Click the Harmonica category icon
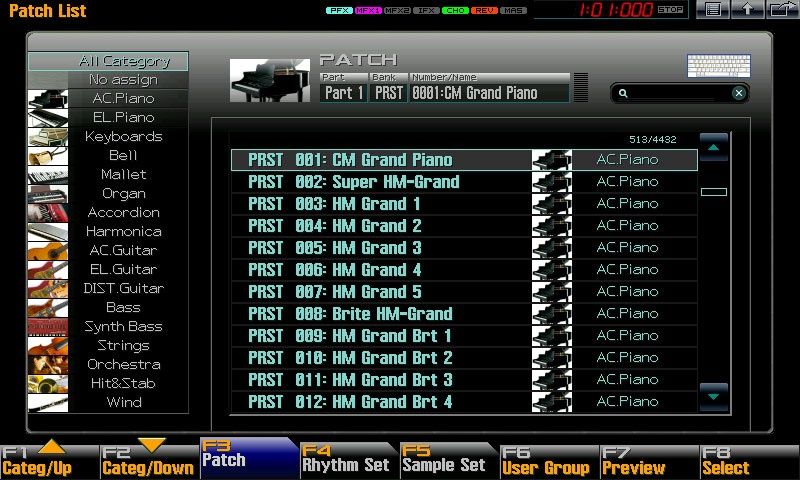Viewport: 800px width, 480px height. coord(48,232)
